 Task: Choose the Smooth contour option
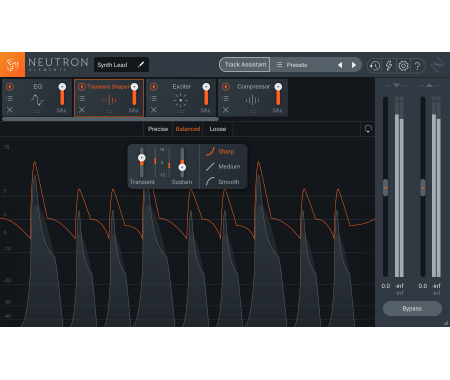[223, 182]
